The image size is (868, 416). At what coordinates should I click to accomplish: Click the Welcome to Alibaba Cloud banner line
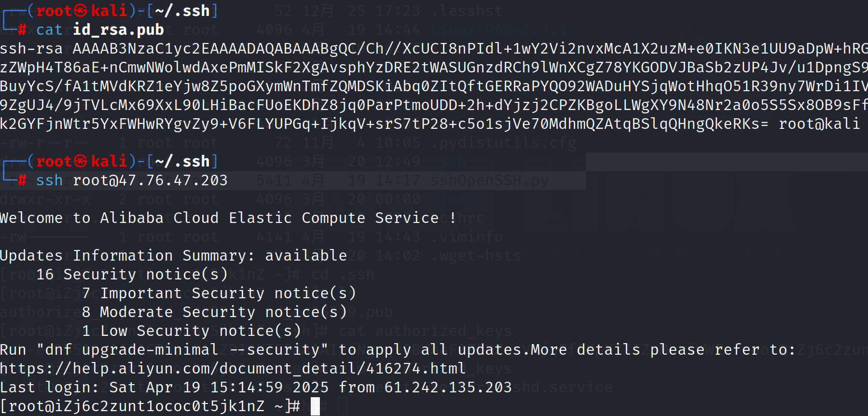coord(228,218)
